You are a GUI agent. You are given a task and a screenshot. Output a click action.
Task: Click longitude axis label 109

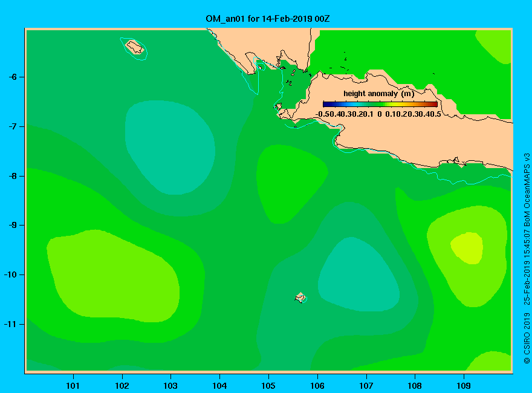click(464, 386)
